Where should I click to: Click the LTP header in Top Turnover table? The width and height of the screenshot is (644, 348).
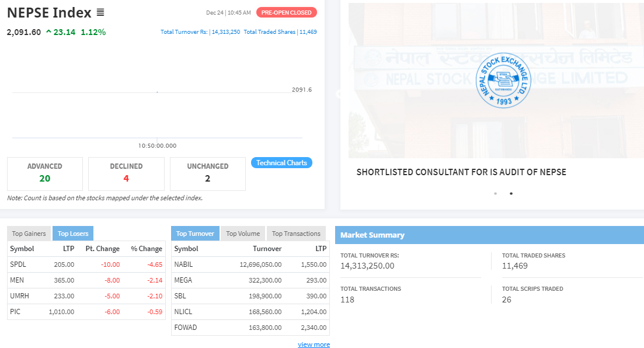point(321,249)
